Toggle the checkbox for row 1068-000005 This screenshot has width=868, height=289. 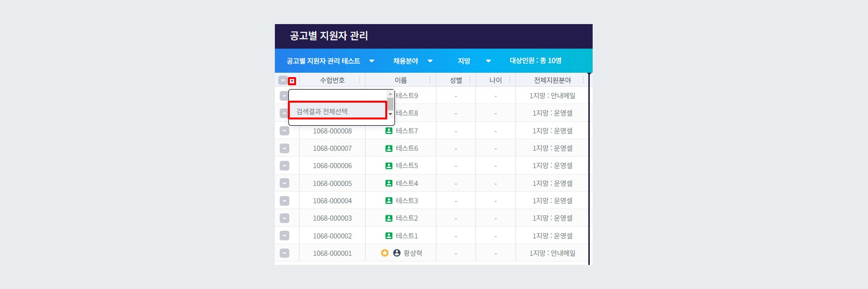point(285,183)
